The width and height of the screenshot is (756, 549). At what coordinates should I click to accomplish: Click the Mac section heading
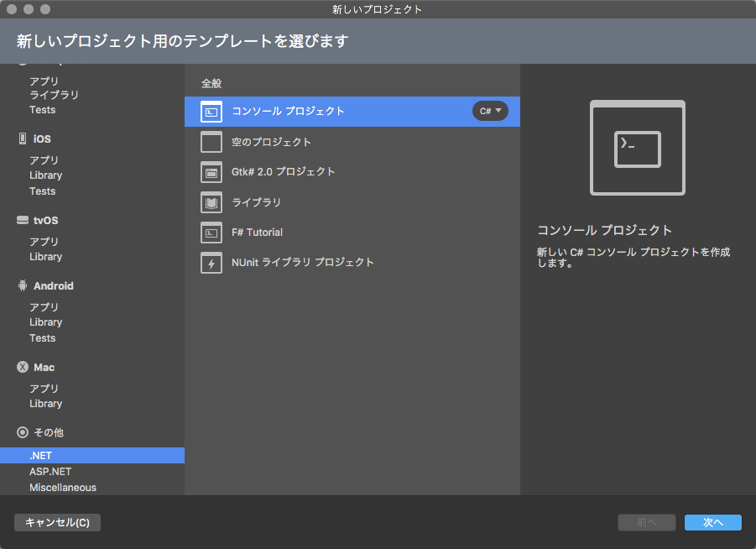44,367
